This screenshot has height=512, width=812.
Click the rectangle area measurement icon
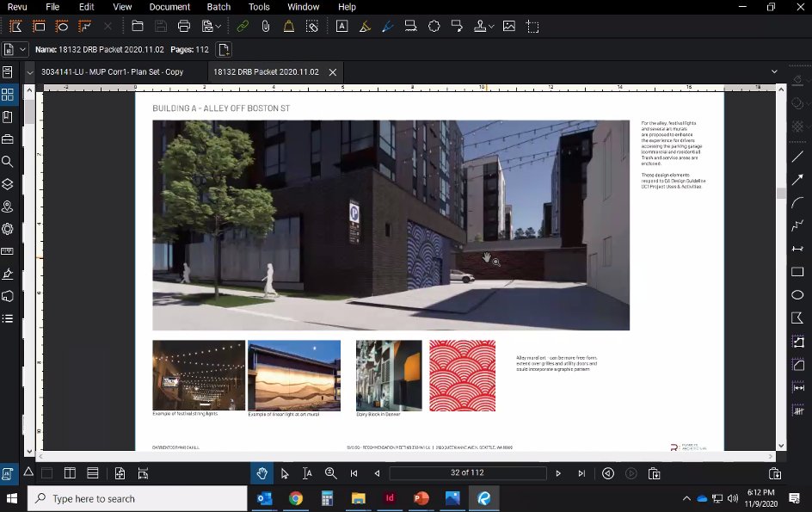coord(39,26)
